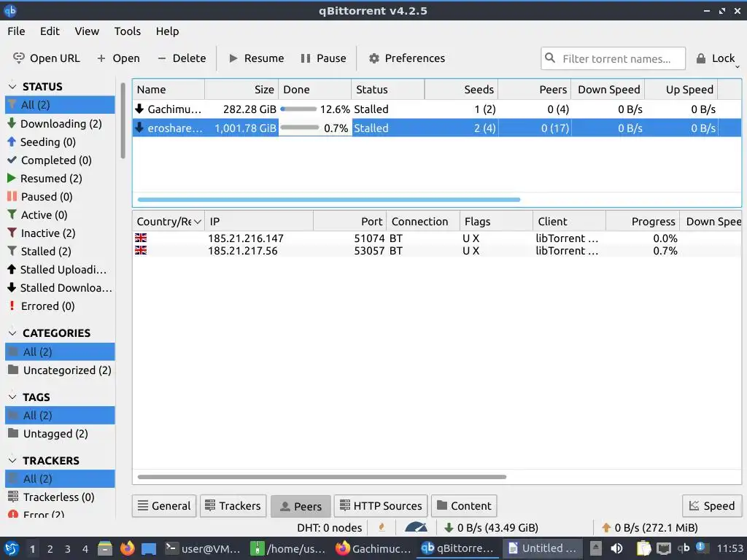Toggle alternative speed limits speedometer icon
The image size is (747, 560).
tap(416, 527)
